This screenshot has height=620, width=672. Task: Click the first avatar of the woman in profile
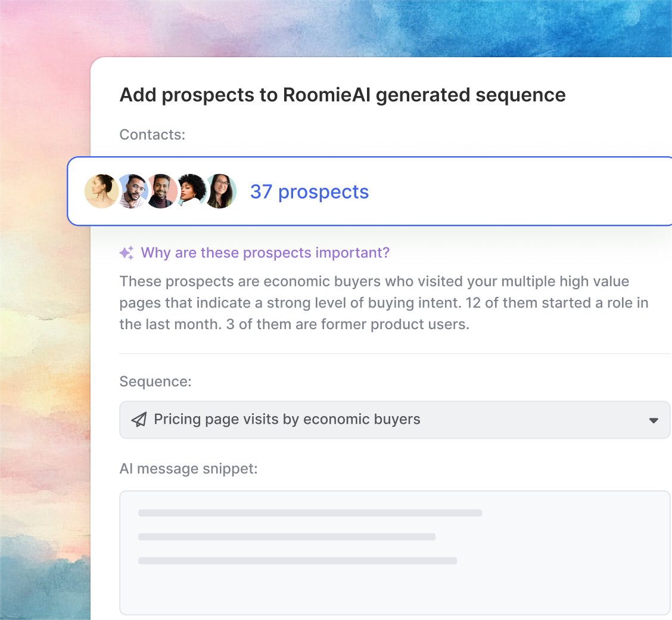tap(101, 191)
